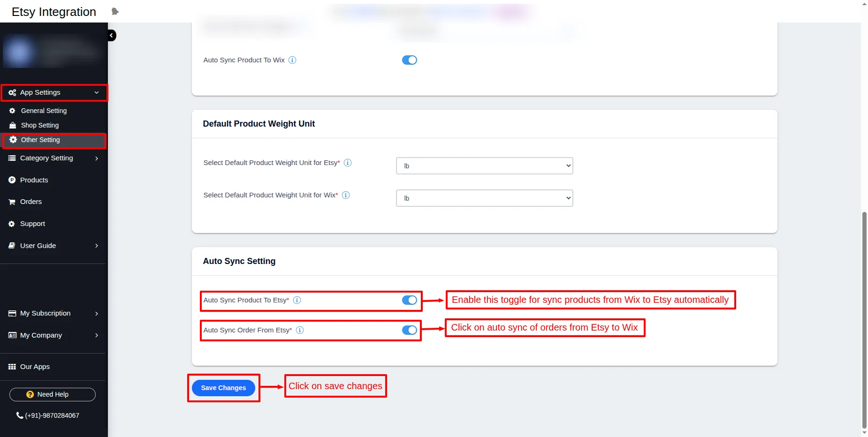This screenshot has height=437, width=868.
Task: Click the My Company menu label
Action: pyautogui.click(x=41, y=335)
